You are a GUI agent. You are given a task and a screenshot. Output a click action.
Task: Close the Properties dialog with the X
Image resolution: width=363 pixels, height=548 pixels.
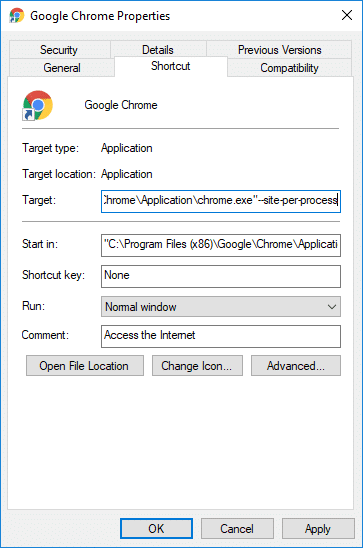pos(347,15)
